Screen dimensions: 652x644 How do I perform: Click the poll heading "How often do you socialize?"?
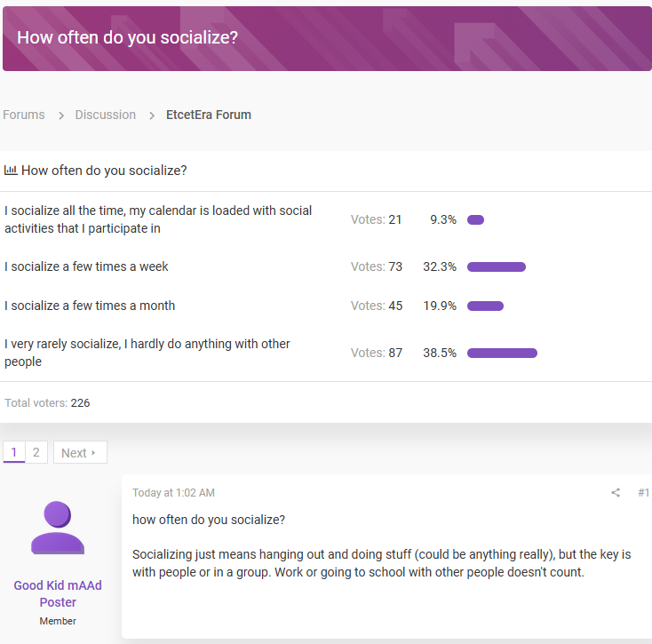pyautogui.click(x=104, y=171)
